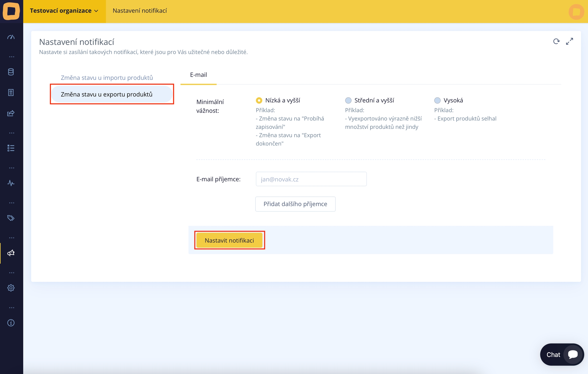
Task: Select the "Nízká a vyšší" severity option
Action: point(259,100)
